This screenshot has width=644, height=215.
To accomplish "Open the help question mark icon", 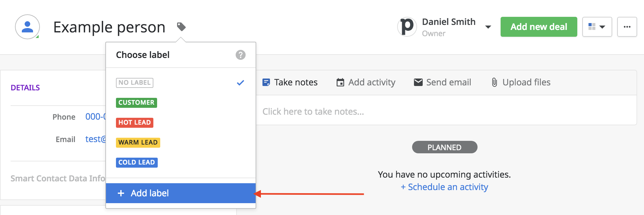I will click(240, 55).
